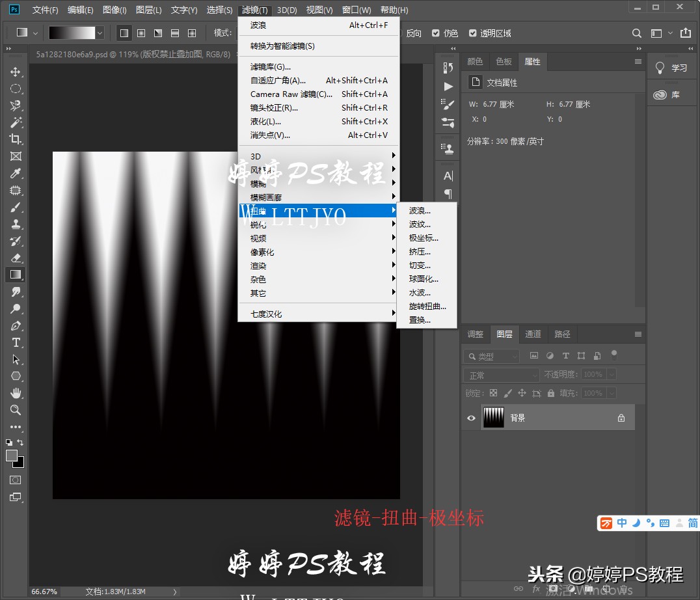Screen dimensions: 700x600
Task: Select the Move tool
Action: [x=16, y=72]
